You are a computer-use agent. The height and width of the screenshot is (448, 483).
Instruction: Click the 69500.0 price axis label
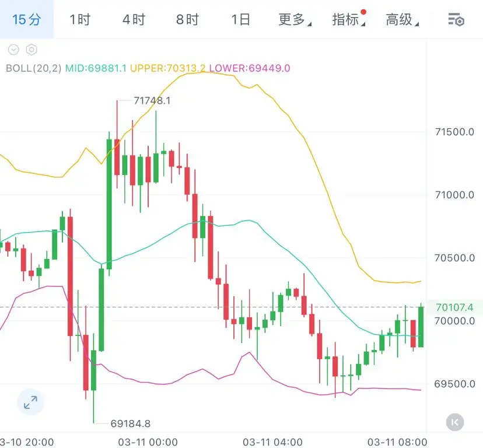click(454, 384)
